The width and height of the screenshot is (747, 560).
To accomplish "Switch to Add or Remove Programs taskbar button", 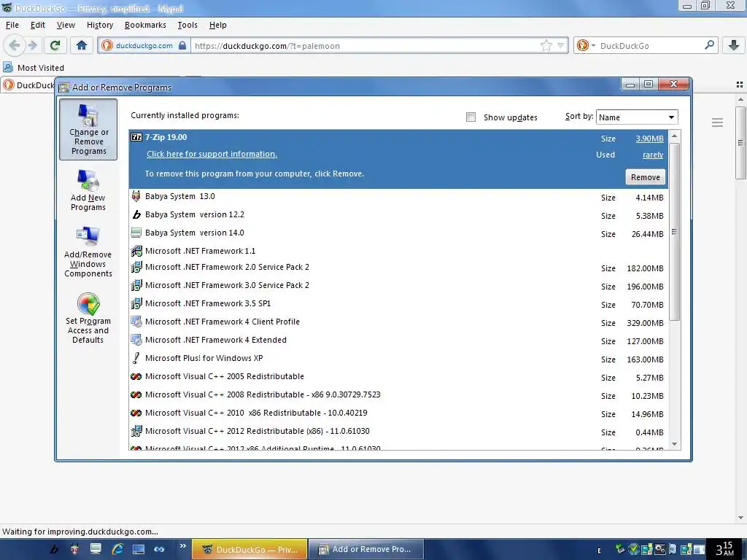I will tap(366, 549).
